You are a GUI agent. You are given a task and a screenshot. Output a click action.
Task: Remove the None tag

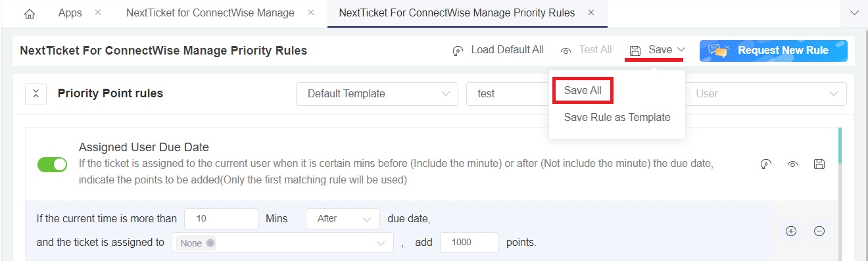click(x=210, y=243)
